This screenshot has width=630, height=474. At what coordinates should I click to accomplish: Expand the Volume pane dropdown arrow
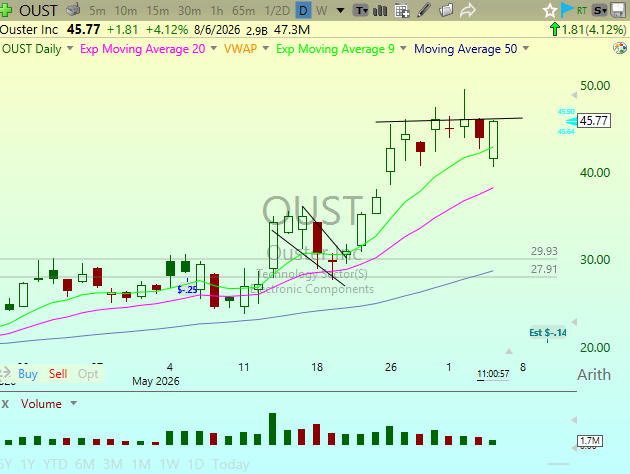(x=74, y=403)
